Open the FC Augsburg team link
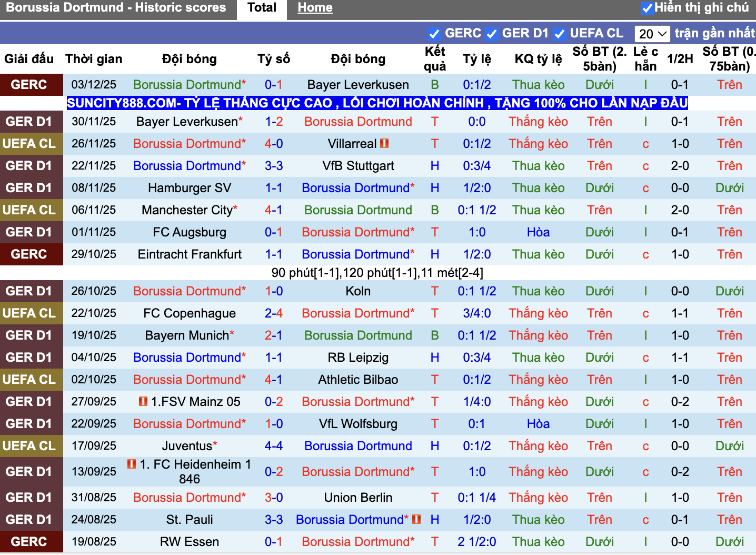Screen dimensions: 756x555 190,232
